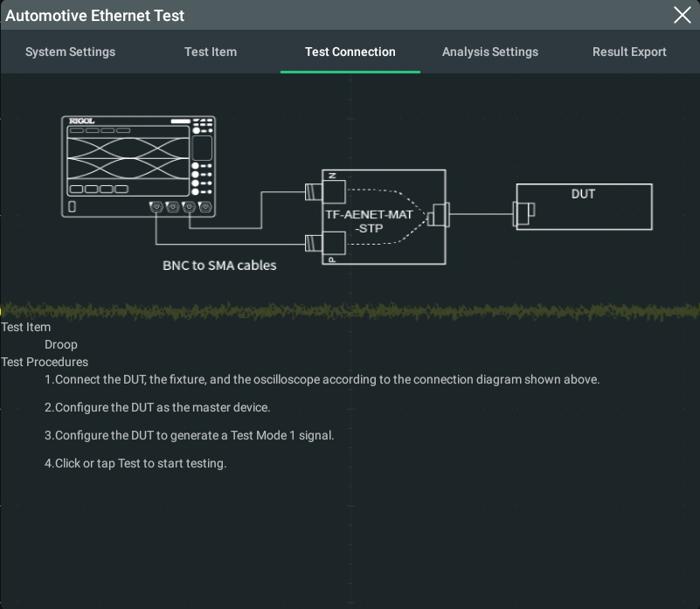The height and width of the screenshot is (609, 700).
Task: Go to Analysis Settings tab
Action: (489, 52)
